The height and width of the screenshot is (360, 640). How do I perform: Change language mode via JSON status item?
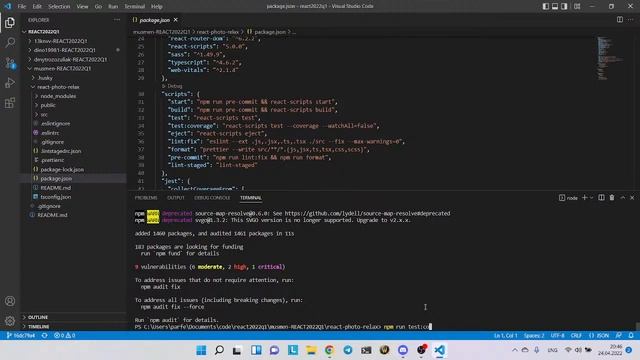599,336
